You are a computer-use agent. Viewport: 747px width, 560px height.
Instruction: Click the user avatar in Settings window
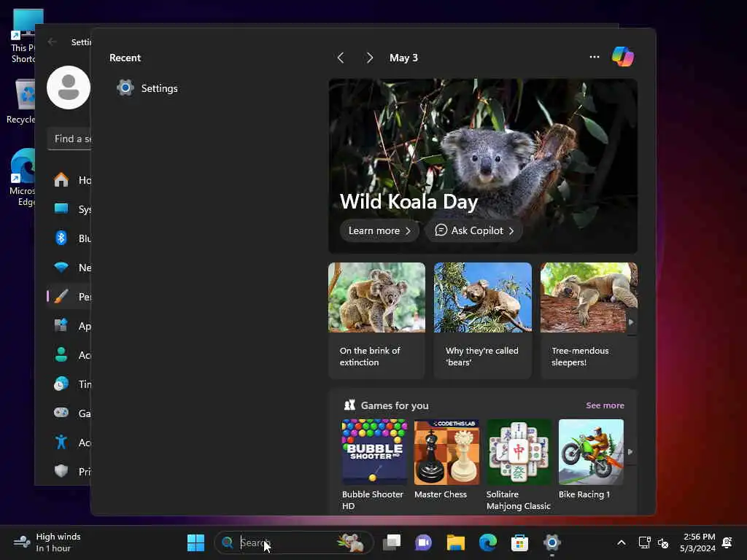[x=69, y=87]
